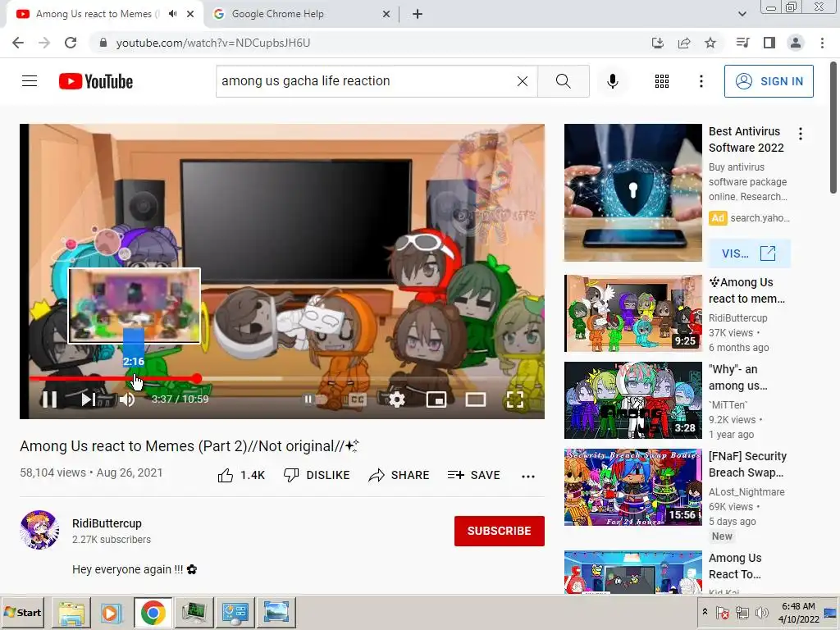This screenshot has width=840, height=630.
Task: Subscribe to the RidiButtercup channel
Action: (500, 531)
